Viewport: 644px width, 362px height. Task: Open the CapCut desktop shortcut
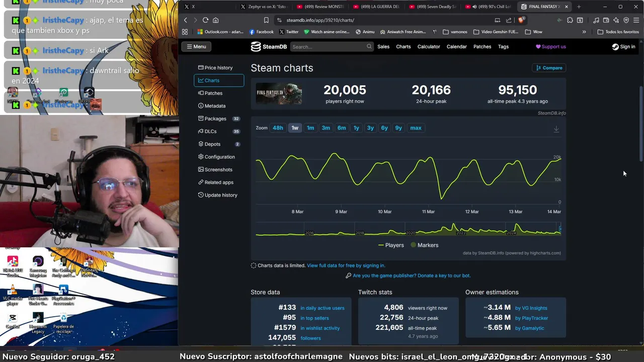(13, 321)
